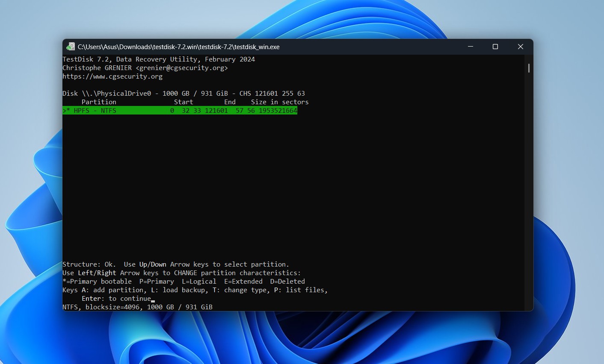The width and height of the screenshot is (604, 364).
Task: Click the 'Size in sectors' column header
Action: point(280,102)
